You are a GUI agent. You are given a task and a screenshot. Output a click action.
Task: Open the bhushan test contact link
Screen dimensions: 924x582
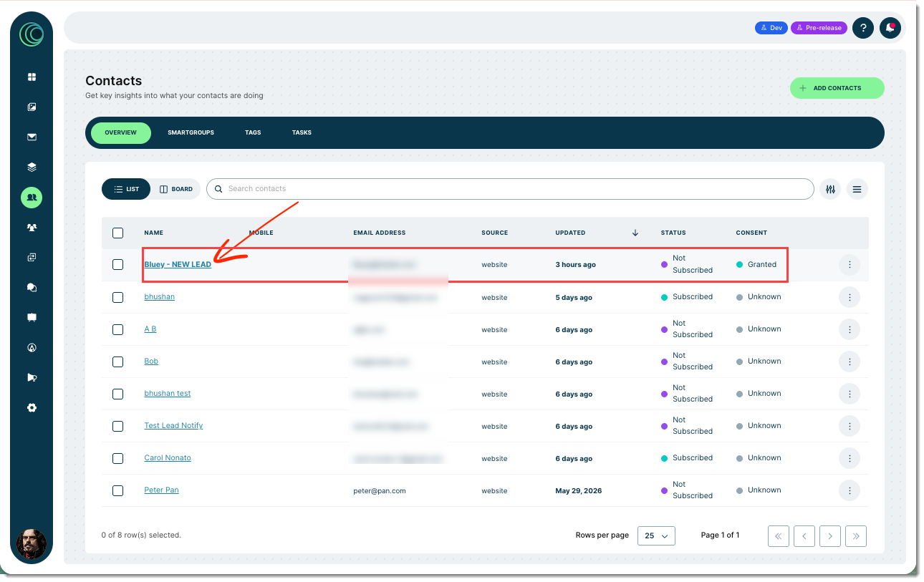click(168, 394)
